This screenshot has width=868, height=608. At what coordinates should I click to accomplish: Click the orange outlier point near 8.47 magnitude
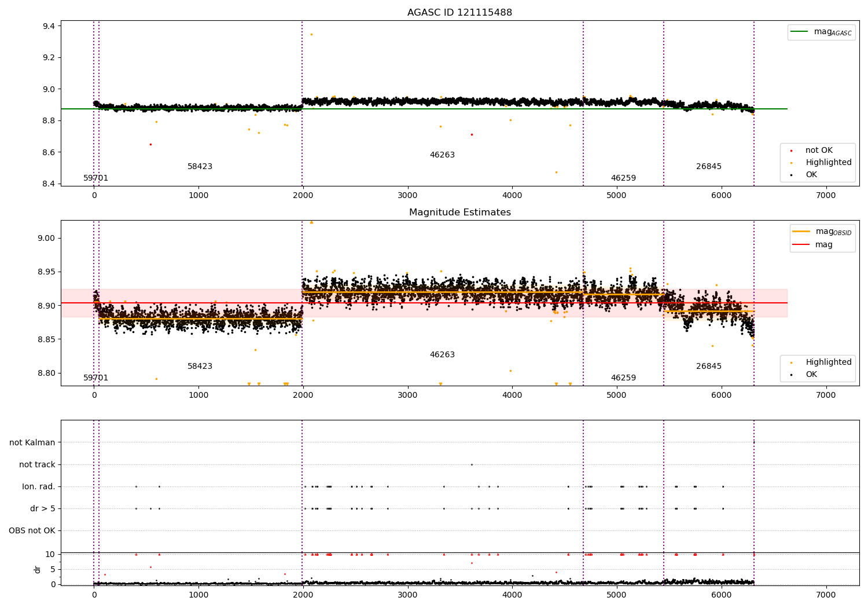(x=556, y=172)
